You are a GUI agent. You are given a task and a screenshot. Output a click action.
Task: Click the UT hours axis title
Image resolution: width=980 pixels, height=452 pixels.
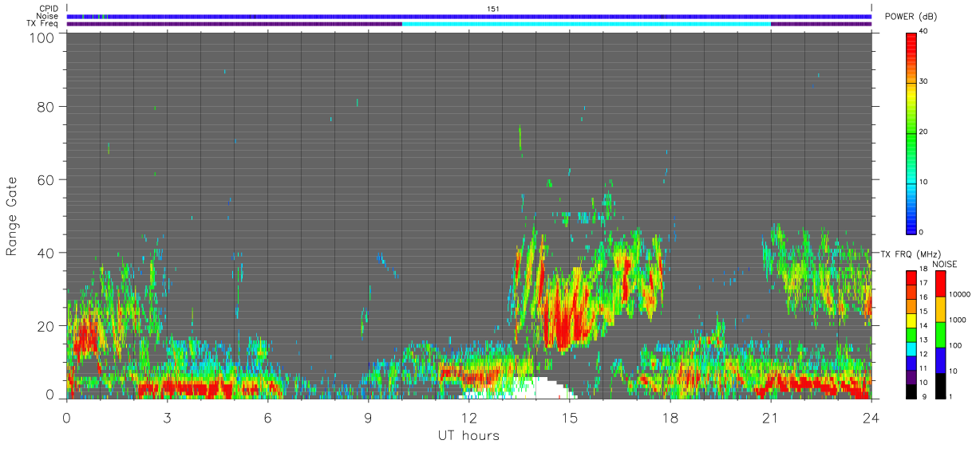[468, 435]
